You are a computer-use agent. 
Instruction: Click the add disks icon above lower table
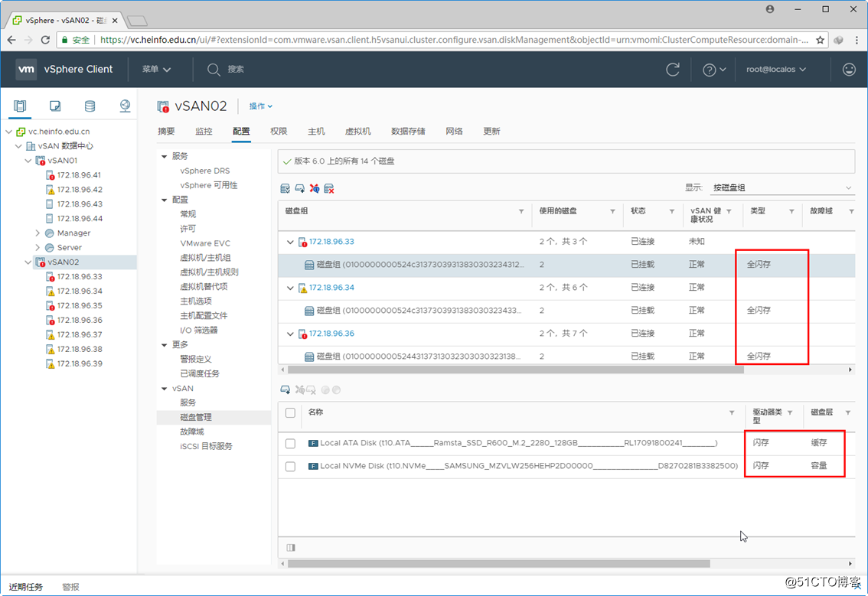[x=286, y=390]
